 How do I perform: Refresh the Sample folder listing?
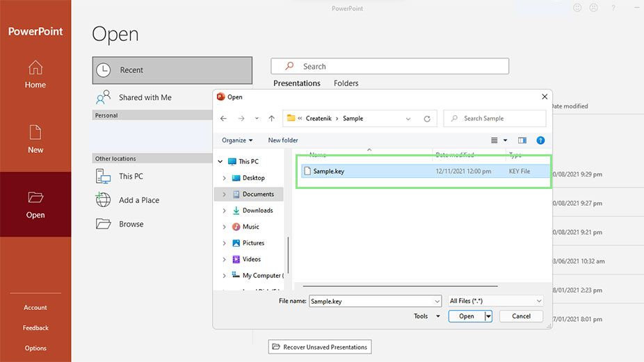(x=427, y=119)
